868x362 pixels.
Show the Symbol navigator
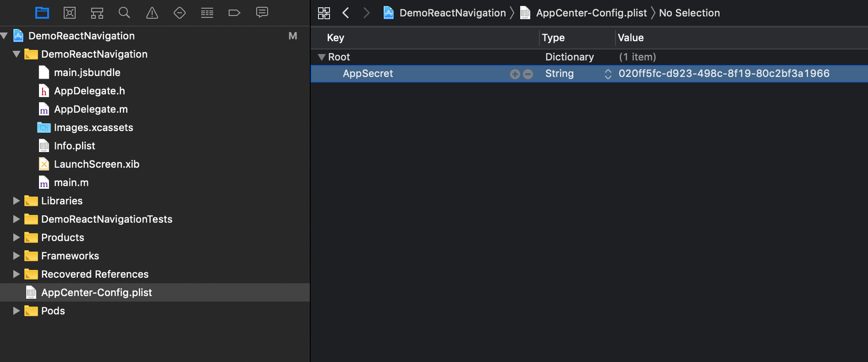click(x=97, y=13)
